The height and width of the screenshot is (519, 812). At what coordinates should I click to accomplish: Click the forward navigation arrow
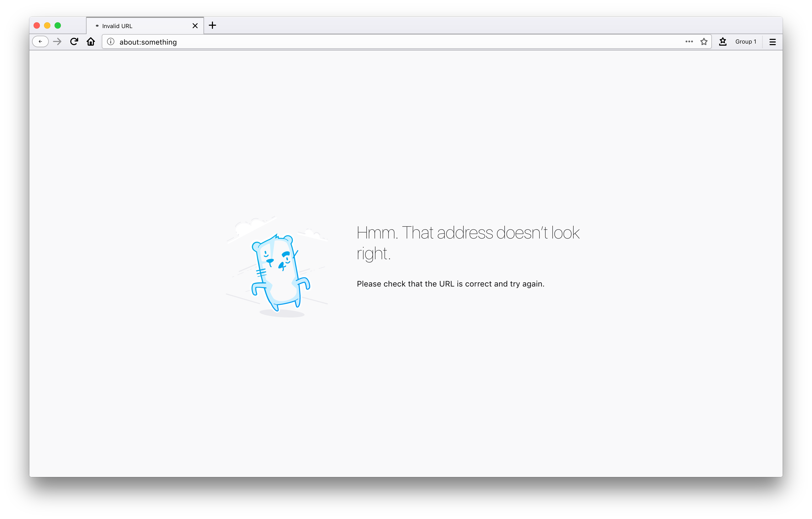click(x=57, y=42)
